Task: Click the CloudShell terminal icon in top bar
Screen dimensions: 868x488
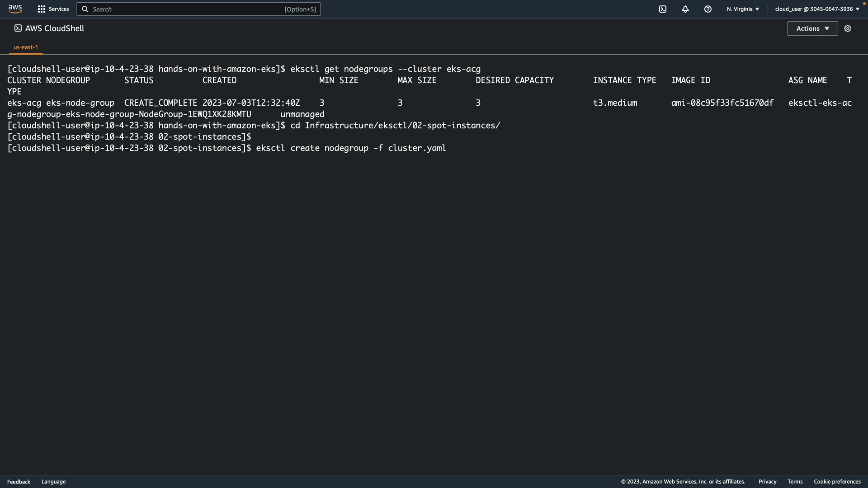Action: click(663, 9)
